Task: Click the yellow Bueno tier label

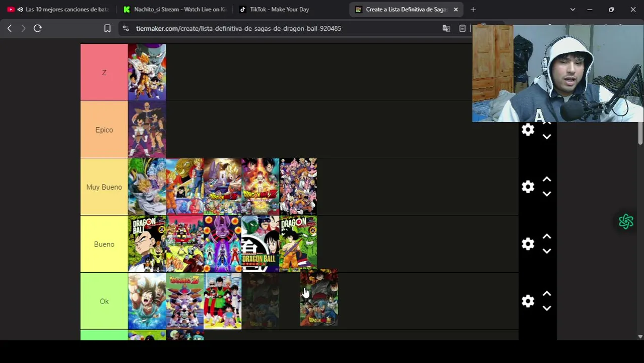Action: [x=104, y=244]
